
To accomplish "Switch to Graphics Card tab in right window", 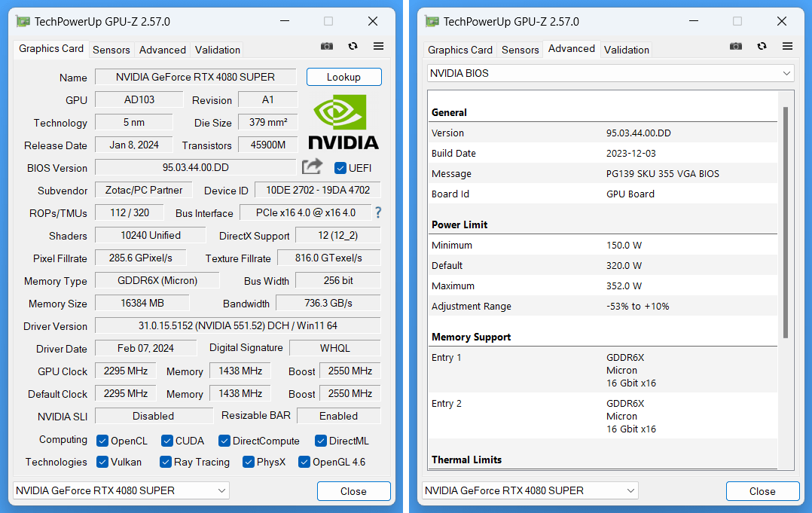I will click(459, 50).
